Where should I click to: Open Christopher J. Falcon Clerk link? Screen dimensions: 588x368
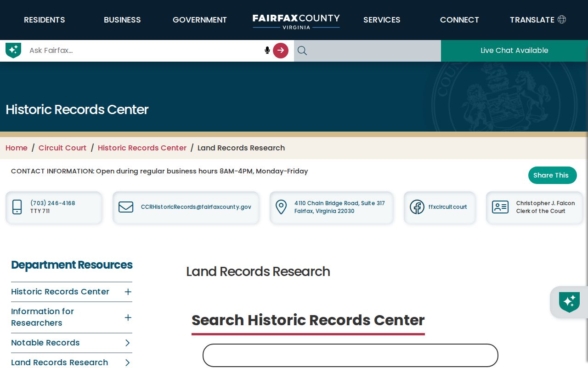point(545,207)
